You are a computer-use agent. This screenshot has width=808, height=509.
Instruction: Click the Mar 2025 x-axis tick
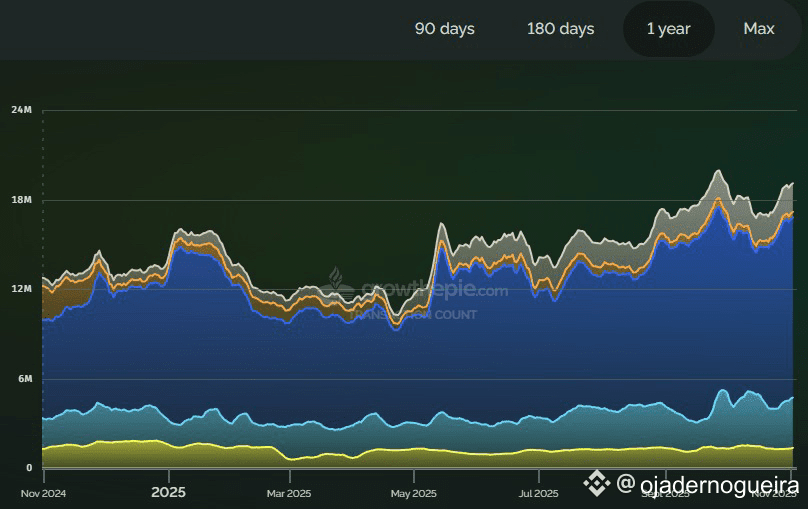click(288, 493)
